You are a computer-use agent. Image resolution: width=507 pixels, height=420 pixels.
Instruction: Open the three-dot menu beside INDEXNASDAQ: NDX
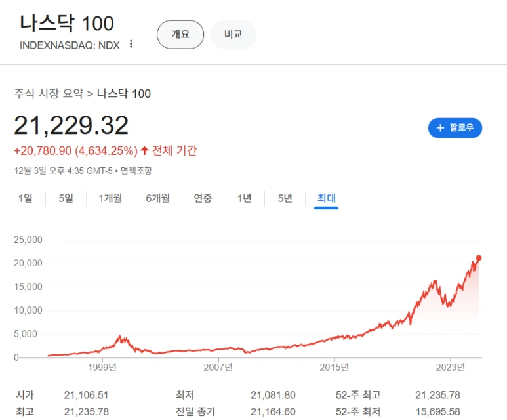pyautogui.click(x=131, y=44)
